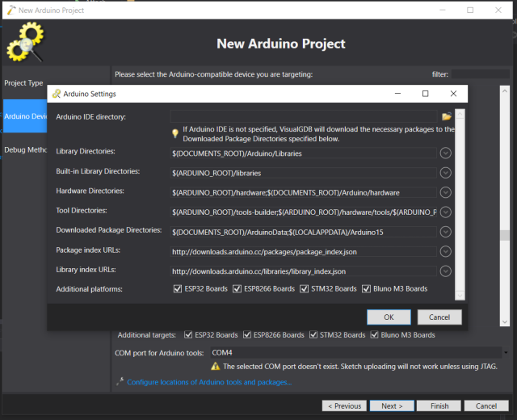This screenshot has width=517, height=420.
Task: Click New Arduino Project title bar icon
Action: [x=11, y=10]
